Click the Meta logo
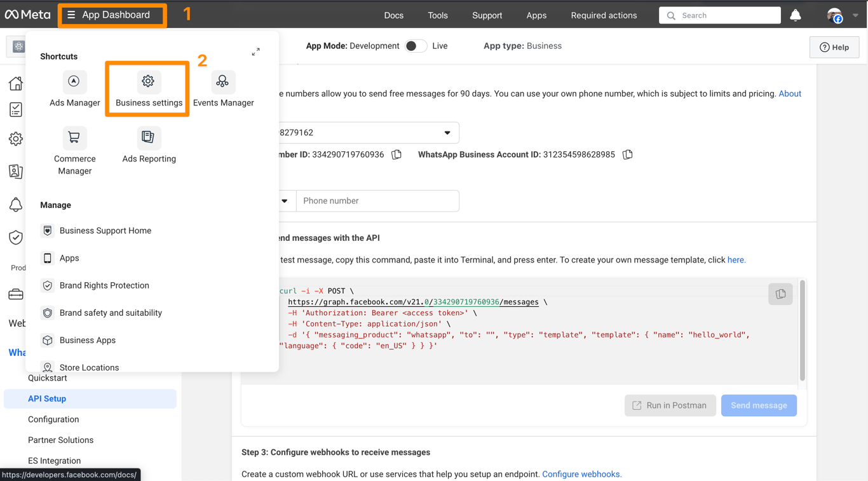 (27, 15)
